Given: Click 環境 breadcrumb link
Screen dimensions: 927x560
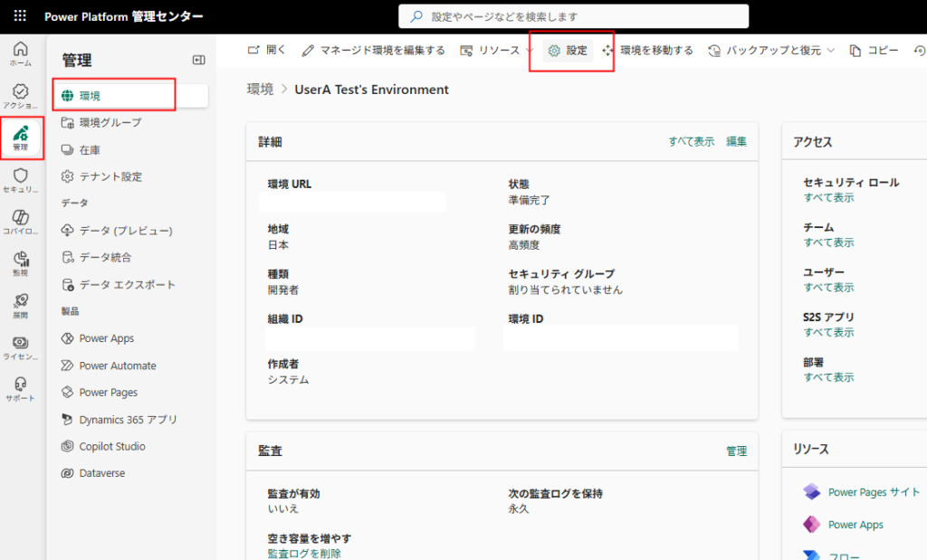Looking at the screenshot, I should point(261,90).
